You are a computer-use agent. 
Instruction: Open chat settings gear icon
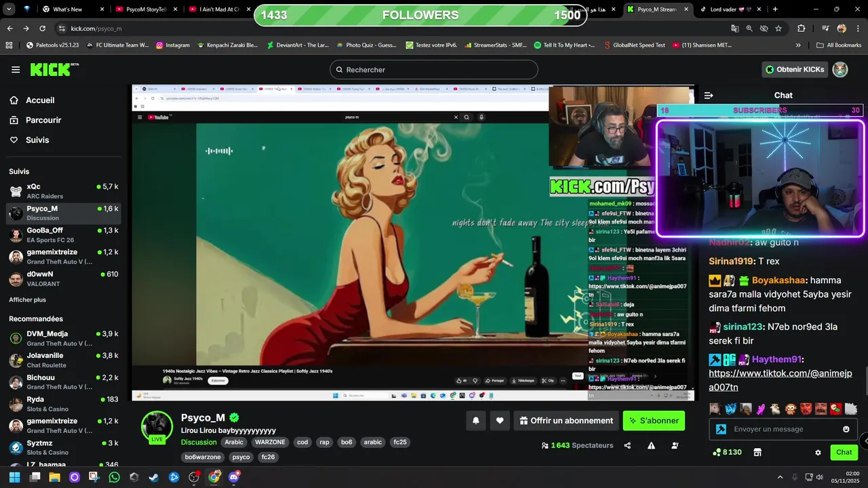(x=818, y=452)
